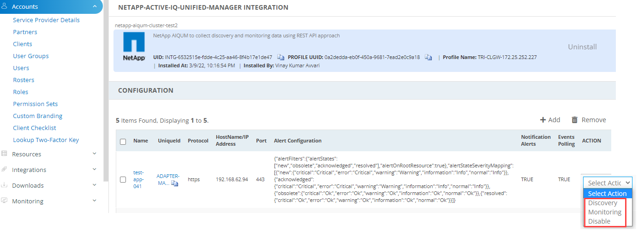Click the HostName/IP Address column header
The width and height of the screenshot is (644, 231).
[233, 140]
